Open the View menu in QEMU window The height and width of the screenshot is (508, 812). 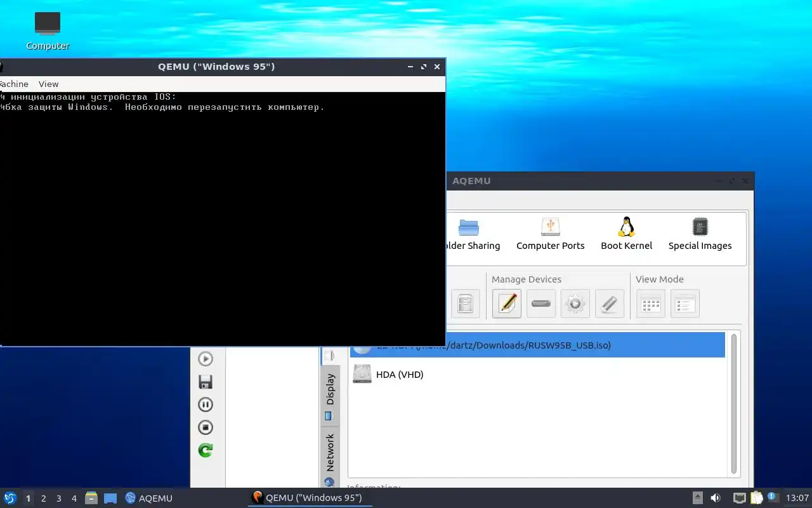pos(48,84)
